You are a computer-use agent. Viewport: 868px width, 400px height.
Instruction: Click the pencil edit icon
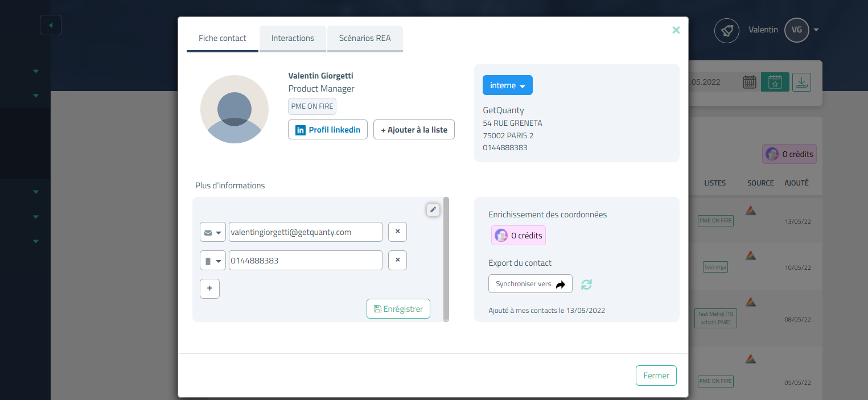tap(433, 210)
